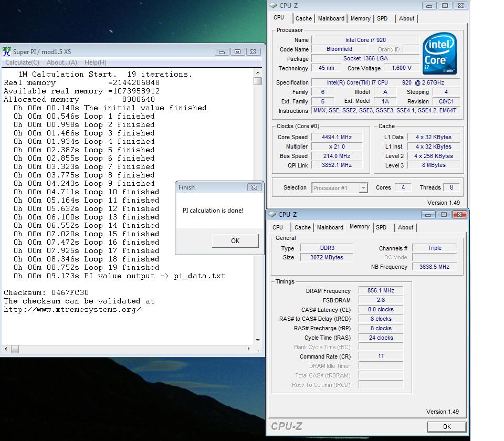This screenshot has width=504, height=441.
Task: Click the QPI Link value '3852.1 MHz'
Action: pyautogui.click(x=337, y=165)
